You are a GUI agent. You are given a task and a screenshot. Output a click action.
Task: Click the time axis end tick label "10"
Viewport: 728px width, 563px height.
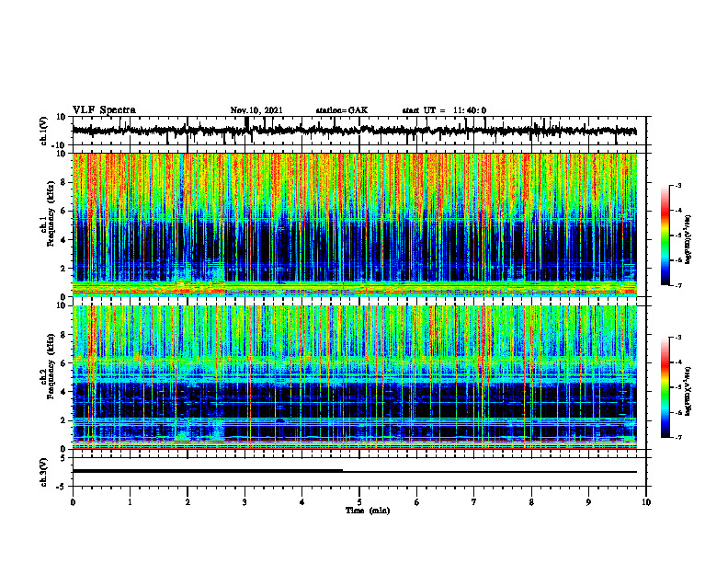pos(646,502)
